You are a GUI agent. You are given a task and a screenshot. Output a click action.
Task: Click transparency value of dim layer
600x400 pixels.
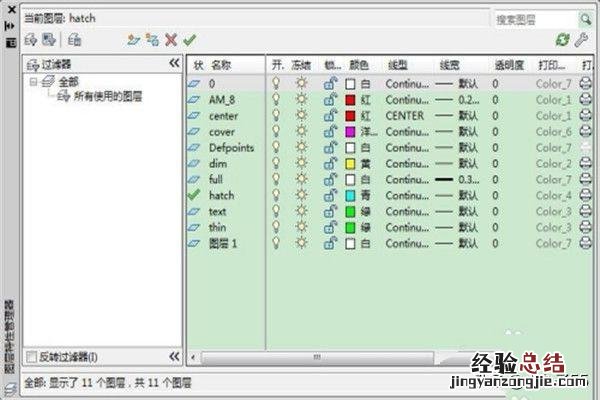pyautogui.click(x=495, y=163)
